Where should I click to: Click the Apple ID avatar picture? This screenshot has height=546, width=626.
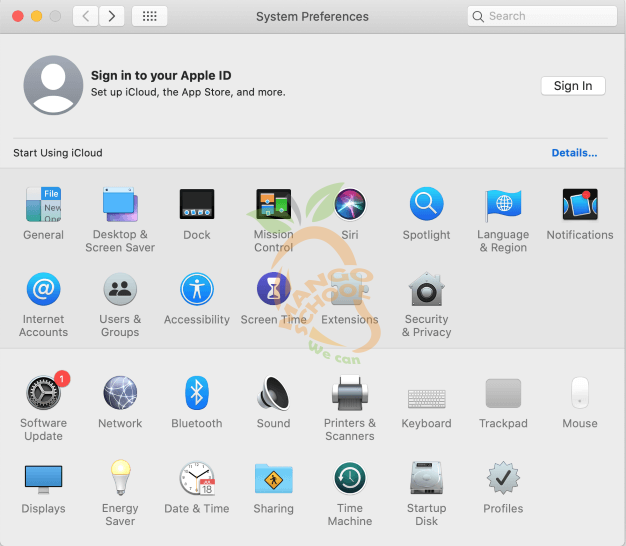click(x=53, y=85)
